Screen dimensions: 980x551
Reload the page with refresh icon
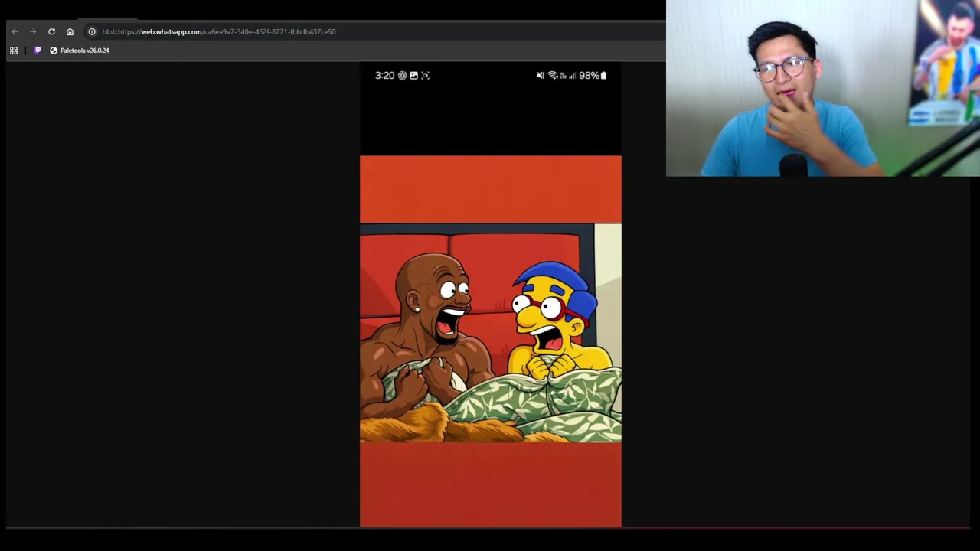tap(51, 31)
